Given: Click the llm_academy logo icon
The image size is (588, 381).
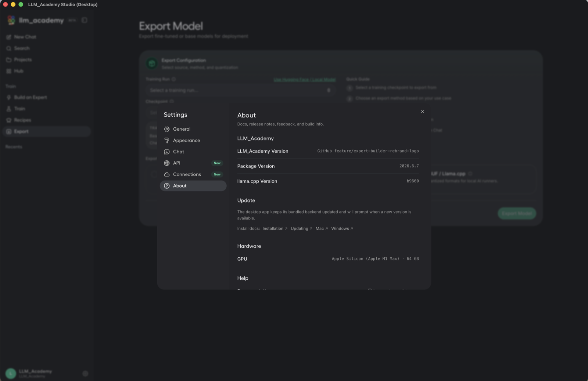Looking at the screenshot, I should 11,21.
